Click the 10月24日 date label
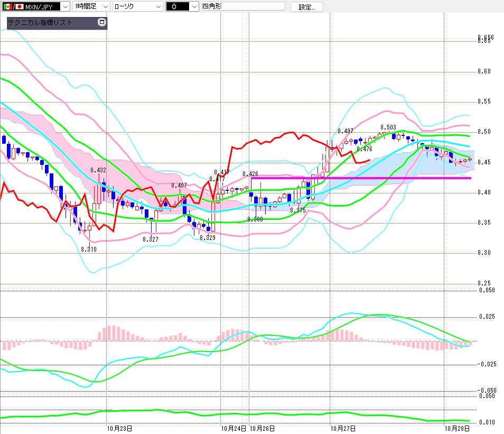 click(x=234, y=429)
